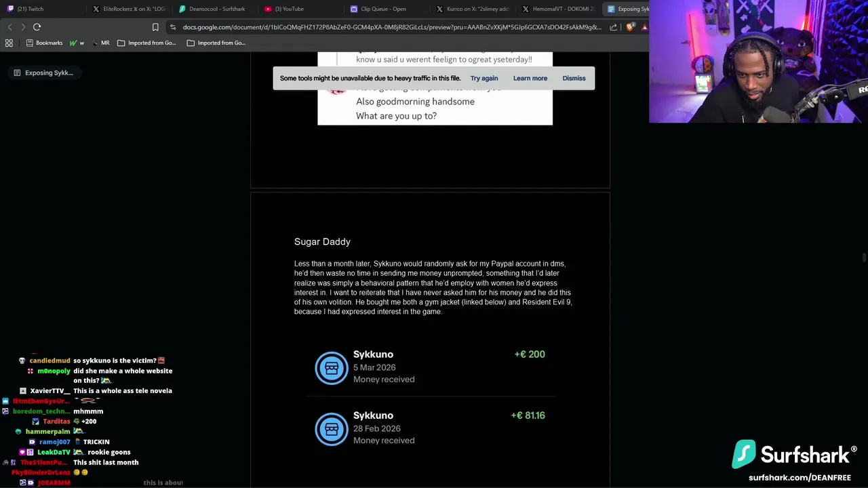Click the '+€ 200' amount
The height and width of the screenshot is (488, 868).
(x=530, y=354)
